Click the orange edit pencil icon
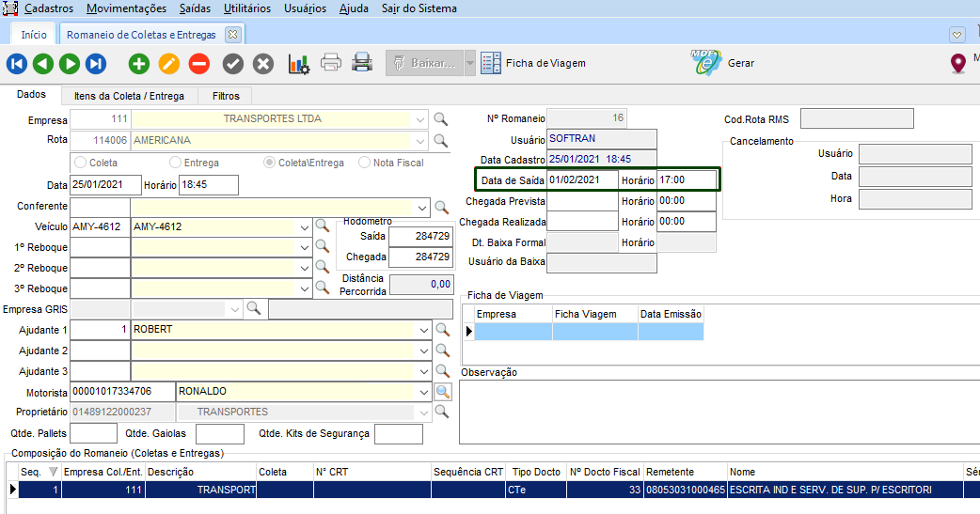This screenshot has width=980, height=514. 169,64
